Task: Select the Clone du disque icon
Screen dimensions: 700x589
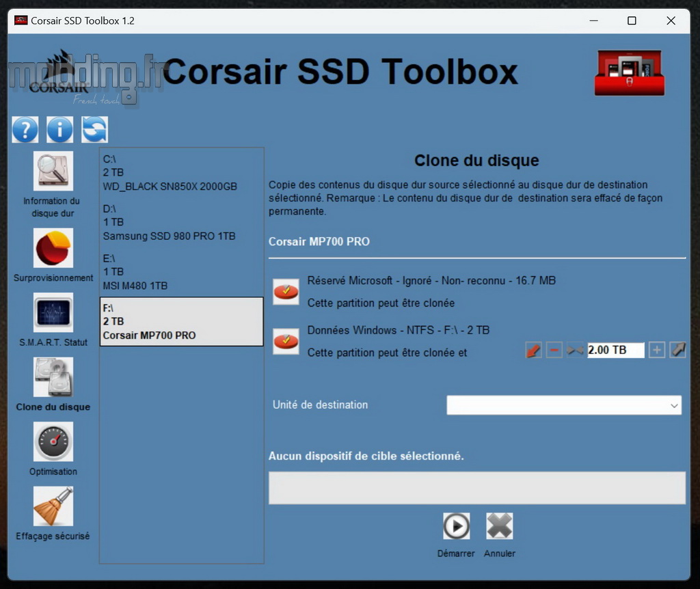Action: (53, 377)
